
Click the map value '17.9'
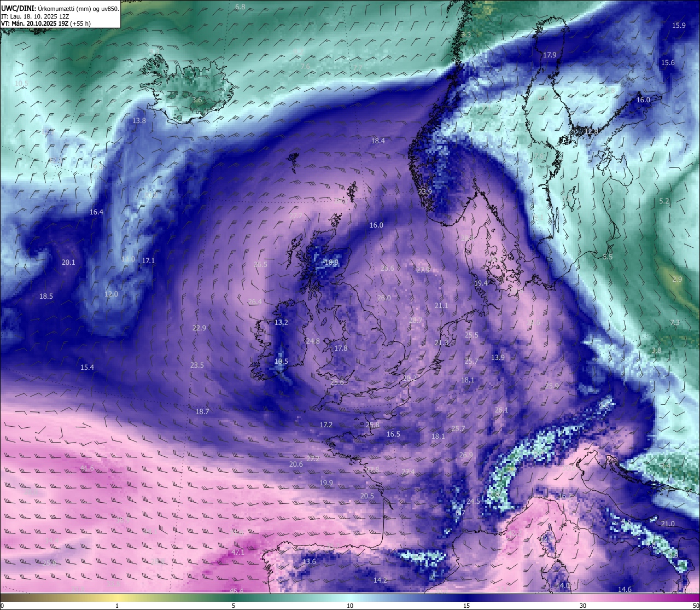[550, 55]
